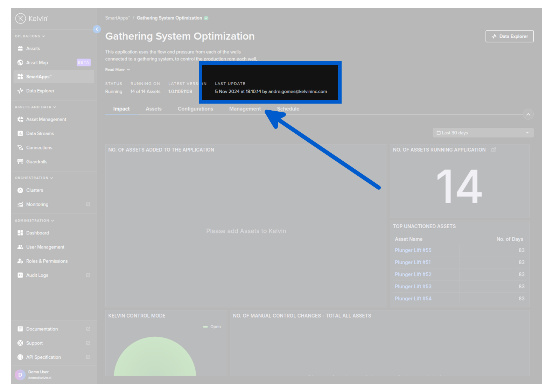Click the Data Streams sidebar icon
The image size is (553, 392).
(20, 133)
